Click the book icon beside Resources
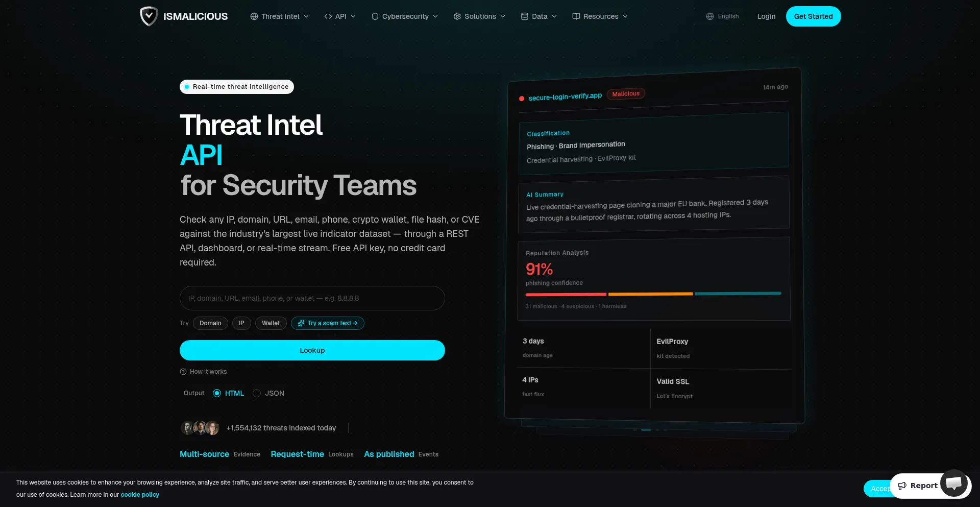Image resolution: width=980 pixels, height=507 pixels. [576, 16]
